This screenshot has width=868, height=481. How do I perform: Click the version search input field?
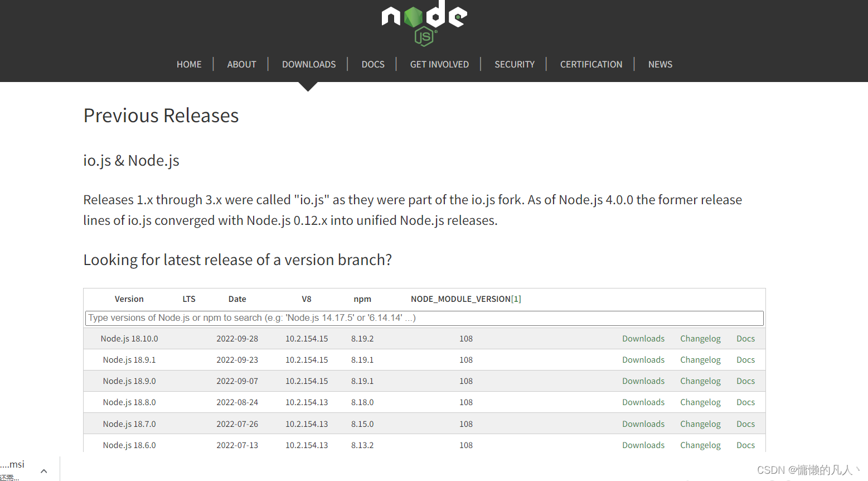pyautogui.click(x=424, y=318)
